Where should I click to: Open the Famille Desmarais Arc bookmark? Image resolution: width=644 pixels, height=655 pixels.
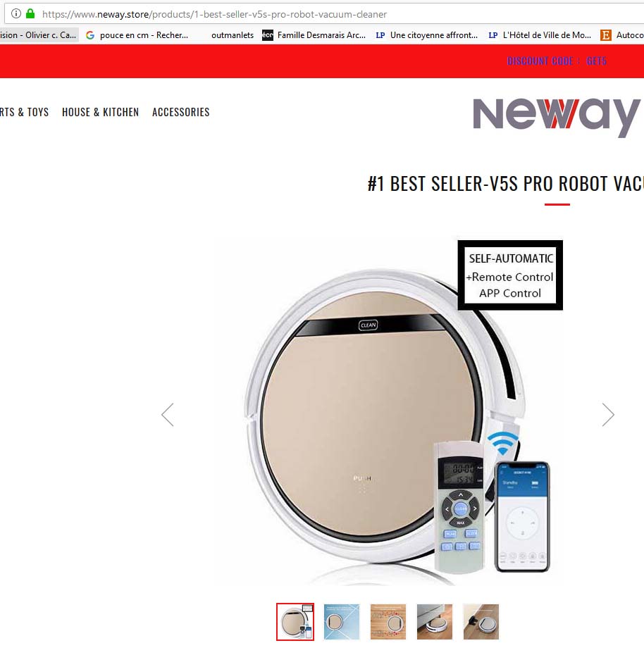314,35
